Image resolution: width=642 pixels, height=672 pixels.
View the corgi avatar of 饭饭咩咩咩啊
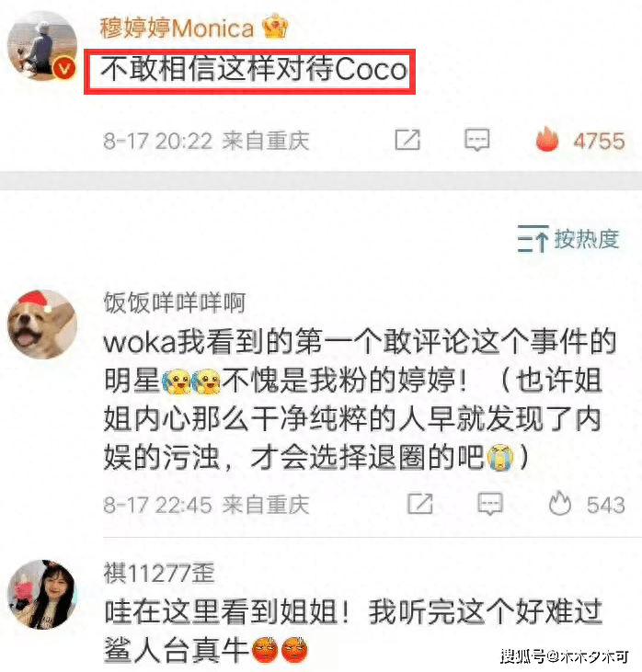click(x=42, y=324)
